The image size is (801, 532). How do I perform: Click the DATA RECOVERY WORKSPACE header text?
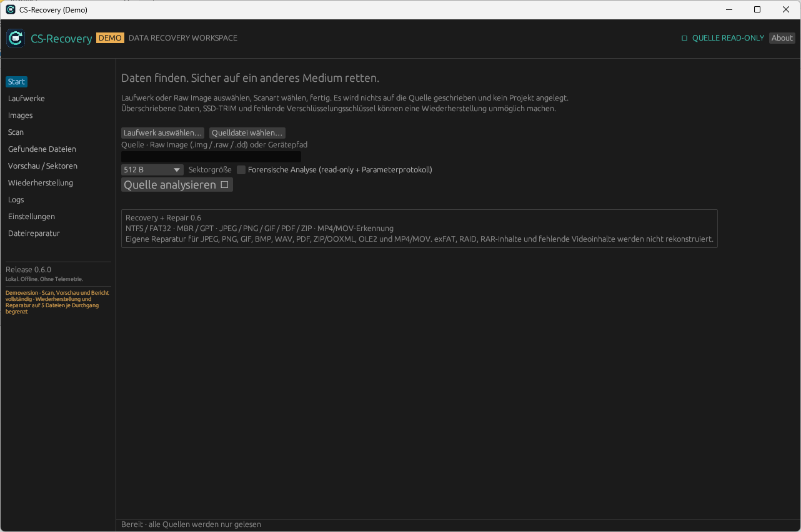pos(183,38)
